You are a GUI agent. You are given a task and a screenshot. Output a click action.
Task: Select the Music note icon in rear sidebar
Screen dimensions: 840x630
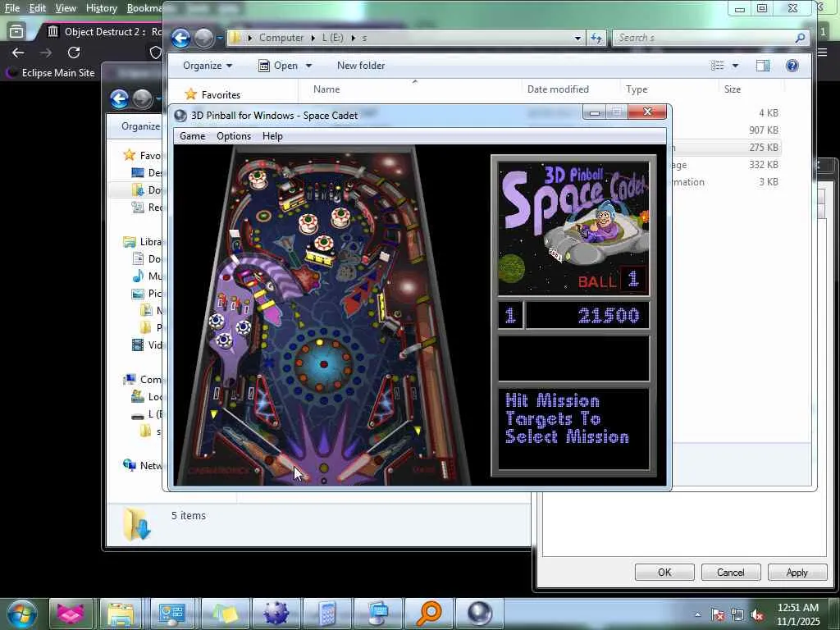pos(138,276)
